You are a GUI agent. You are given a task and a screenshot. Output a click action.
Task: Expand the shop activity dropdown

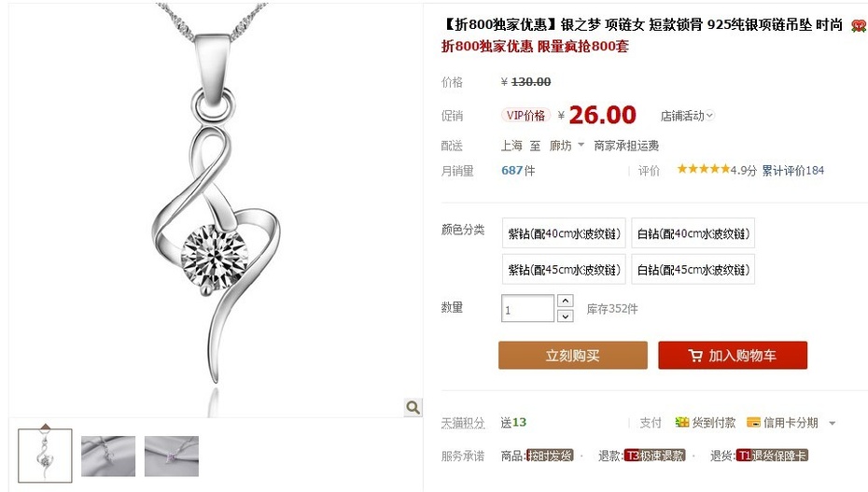(x=687, y=116)
